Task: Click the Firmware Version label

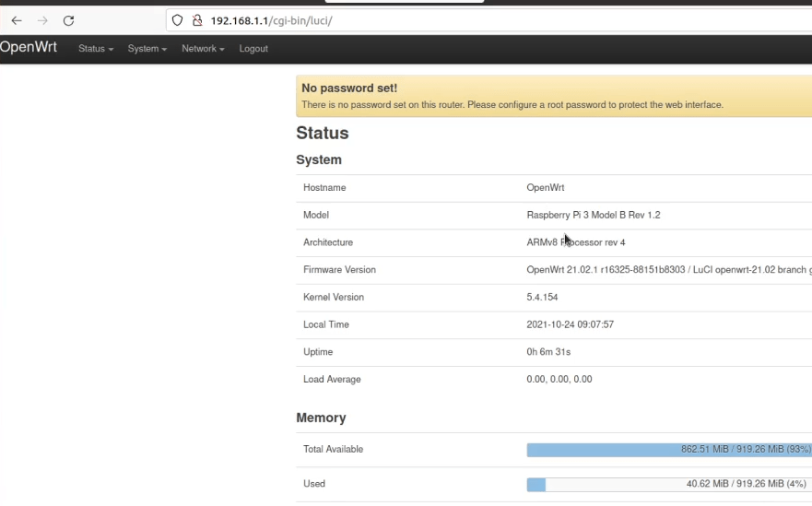Action: (339, 270)
